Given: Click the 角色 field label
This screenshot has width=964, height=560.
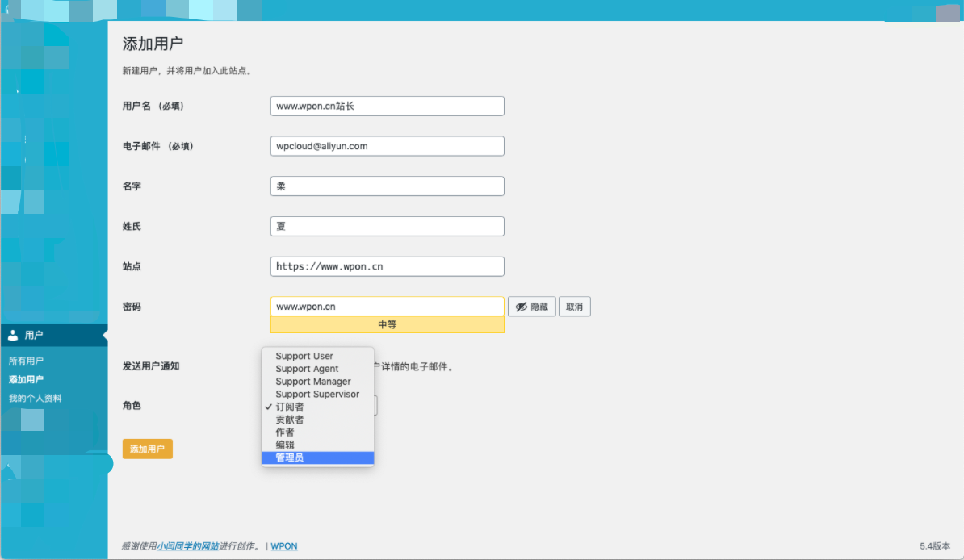Looking at the screenshot, I should 132,406.
